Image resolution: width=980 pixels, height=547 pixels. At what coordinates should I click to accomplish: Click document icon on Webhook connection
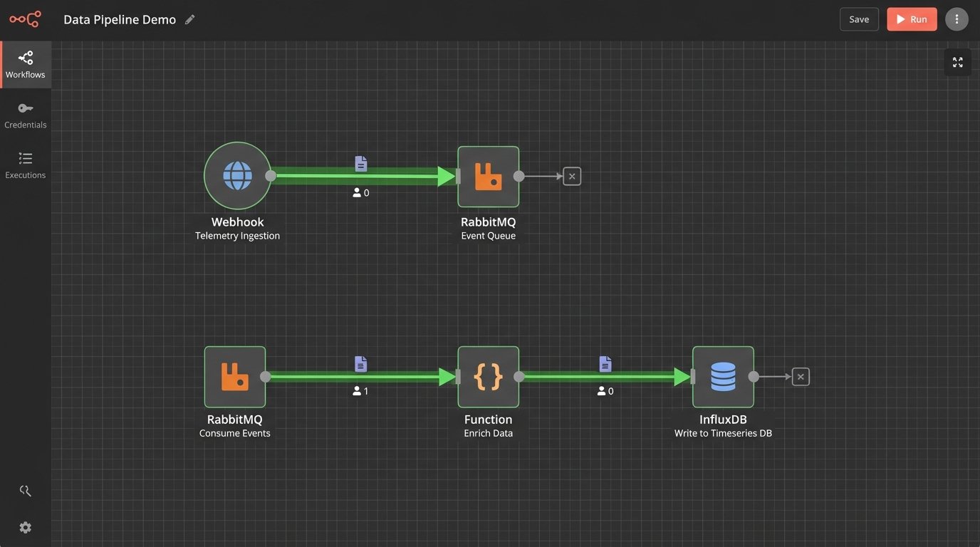361,165
